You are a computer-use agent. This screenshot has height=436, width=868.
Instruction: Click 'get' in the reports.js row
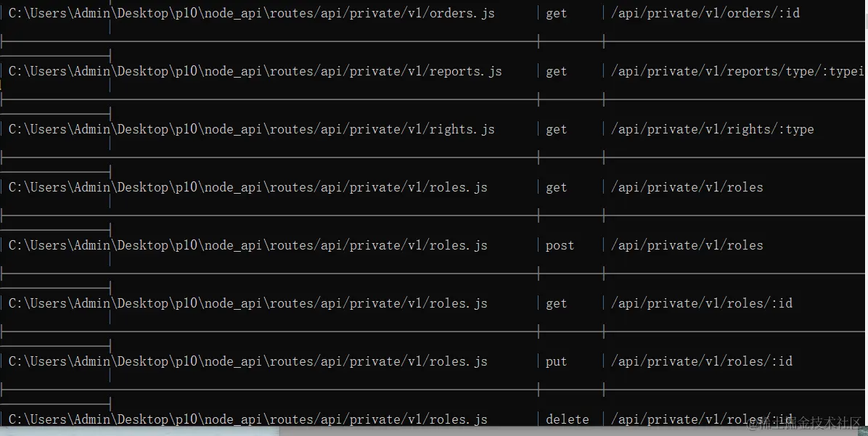(x=556, y=71)
